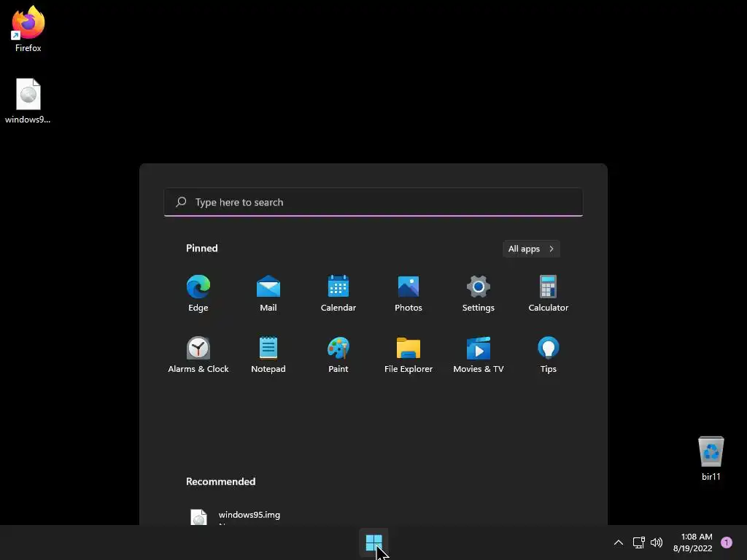747x560 pixels.
Task: Open the Photos app
Action: tap(409, 293)
